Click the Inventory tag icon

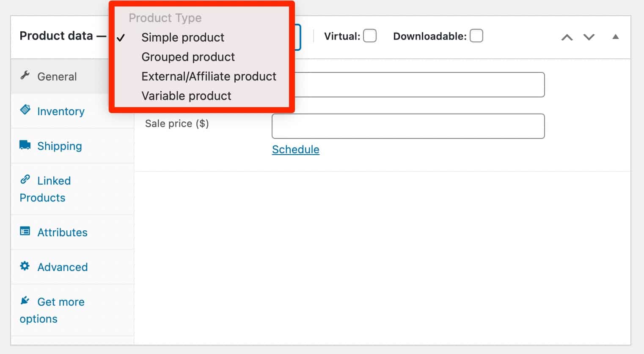[25, 111]
